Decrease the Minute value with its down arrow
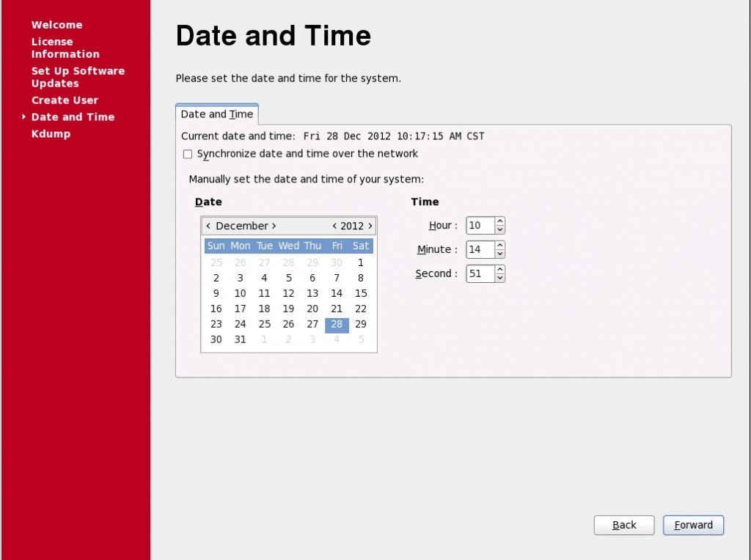 pyautogui.click(x=499, y=254)
